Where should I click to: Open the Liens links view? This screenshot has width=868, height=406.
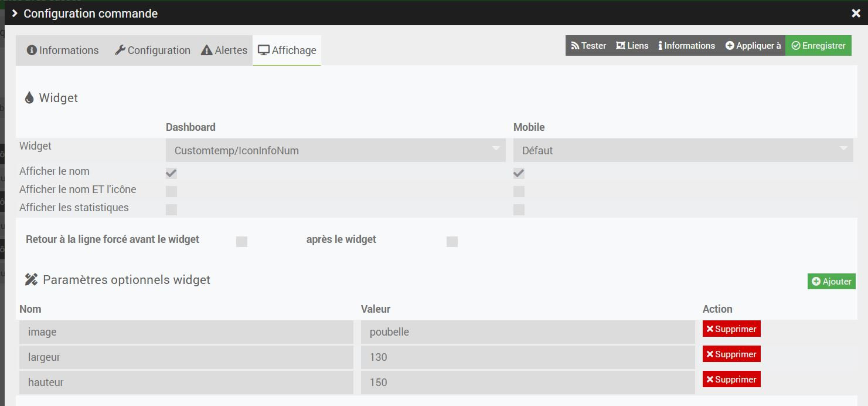(x=632, y=46)
